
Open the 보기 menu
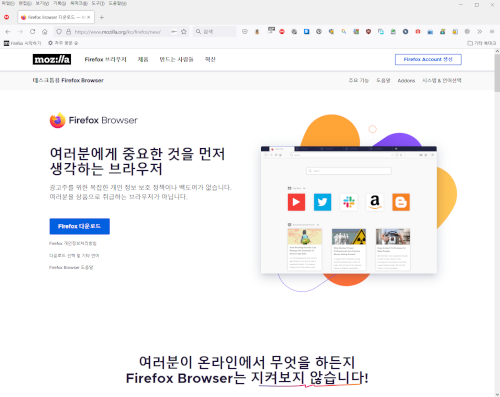click(x=42, y=3)
